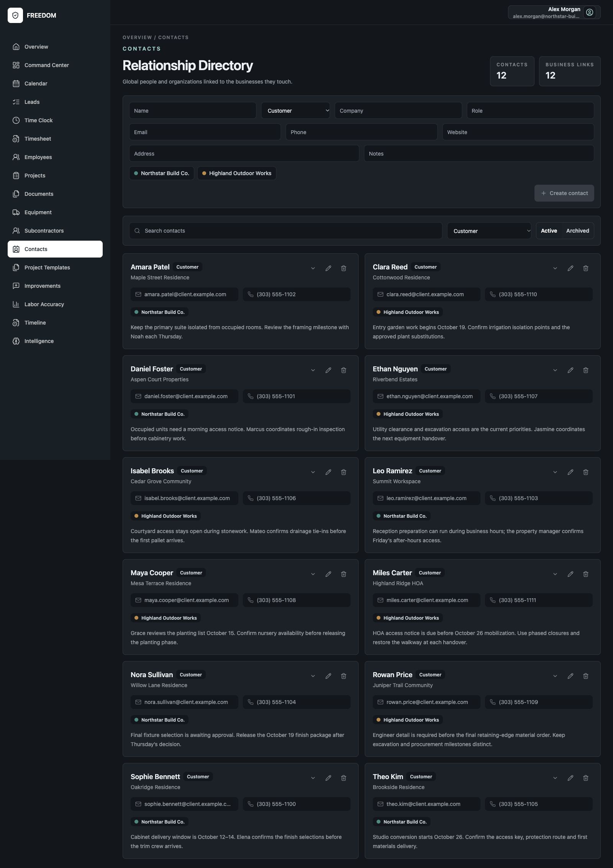Click the Name field in the create form

tap(193, 110)
